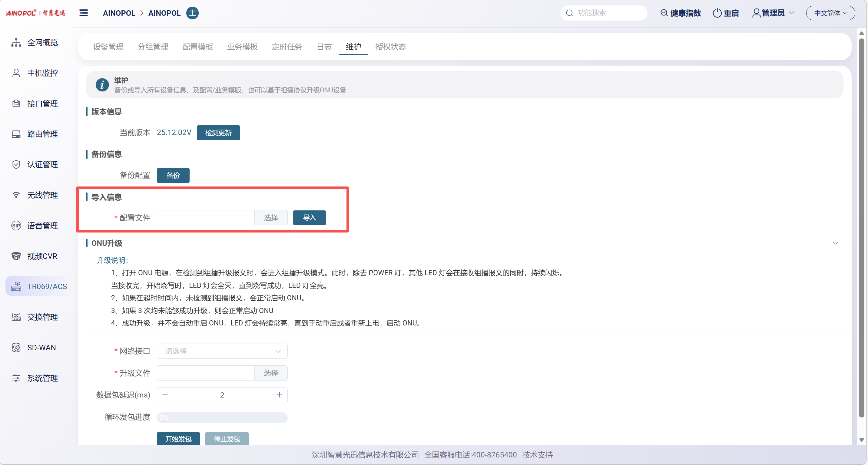Click the SIP voice management icon
Image resolution: width=868 pixels, height=465 pixels.
(16, 226)
